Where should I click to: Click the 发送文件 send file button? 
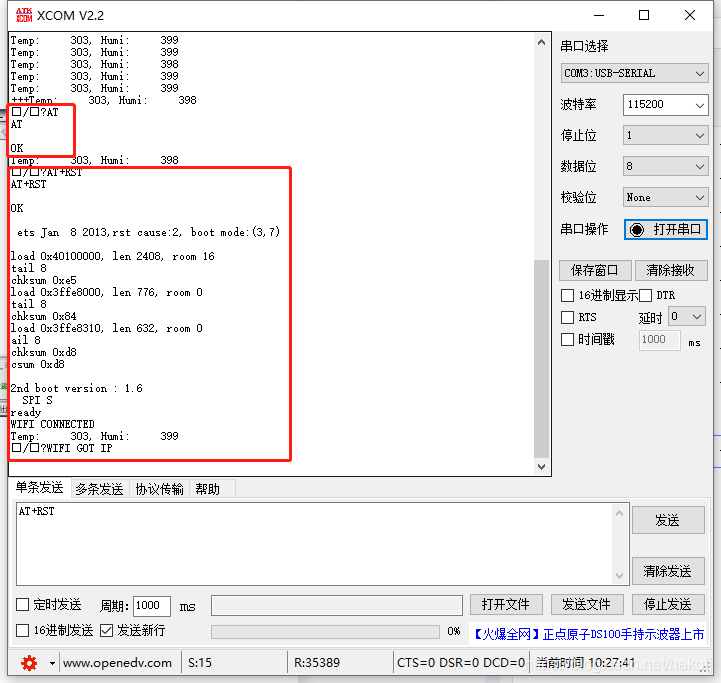click(x=587, y=604)
